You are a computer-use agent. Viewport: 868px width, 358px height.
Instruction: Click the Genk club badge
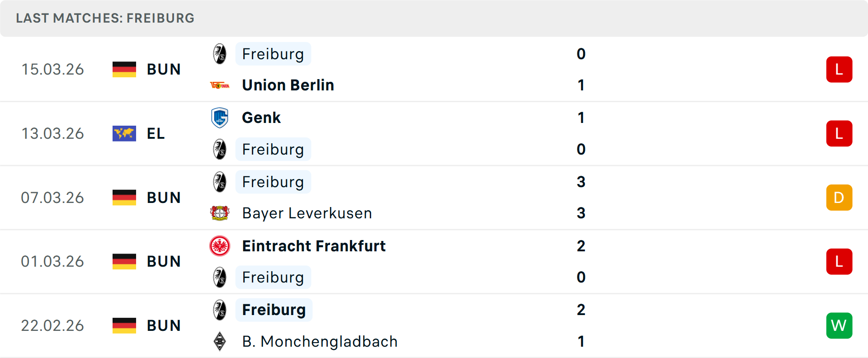220,118
